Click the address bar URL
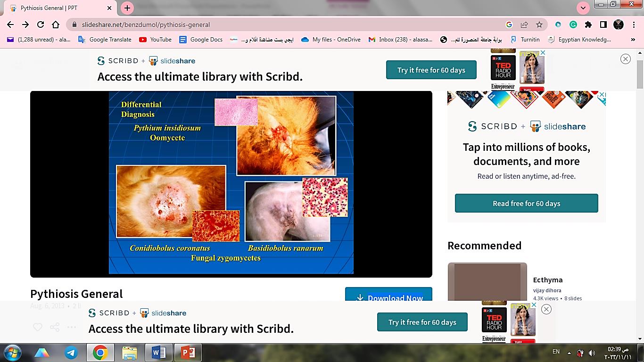 (x=146, y=25)
